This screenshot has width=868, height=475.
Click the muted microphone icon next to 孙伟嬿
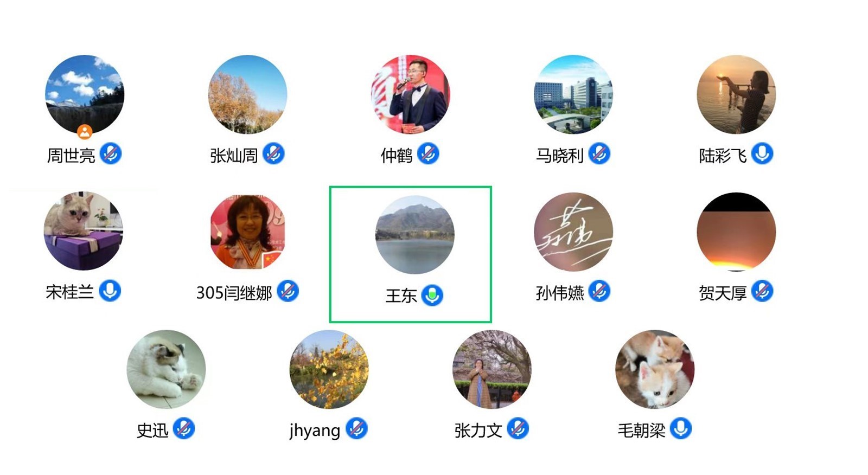pos(599,291)
